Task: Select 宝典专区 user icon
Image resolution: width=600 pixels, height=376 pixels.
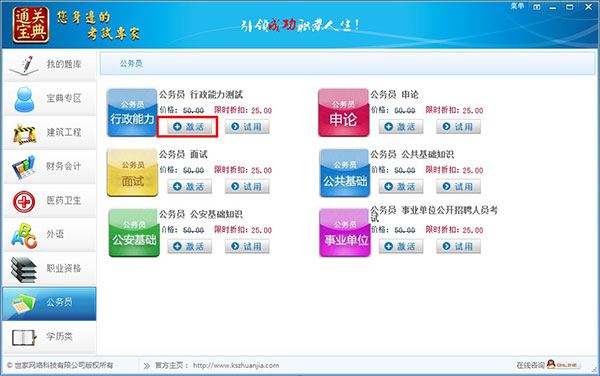Action: point(24,99)
